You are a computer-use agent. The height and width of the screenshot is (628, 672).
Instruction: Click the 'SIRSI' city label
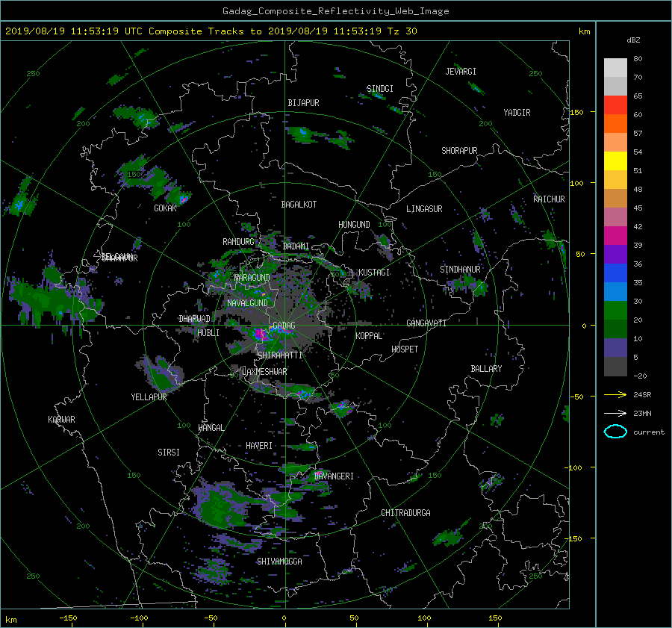[x=169, y=453]
